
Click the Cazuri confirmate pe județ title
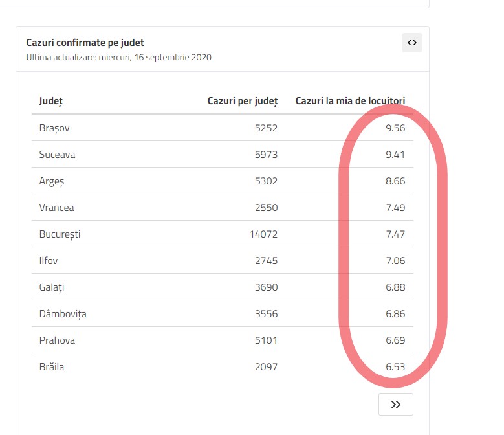tap(85, 43)
